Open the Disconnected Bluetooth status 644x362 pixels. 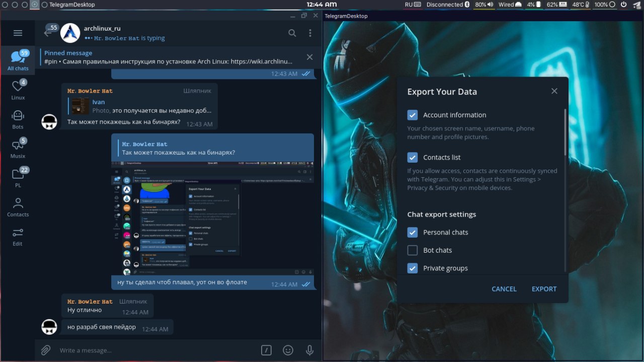click(448, 5)
